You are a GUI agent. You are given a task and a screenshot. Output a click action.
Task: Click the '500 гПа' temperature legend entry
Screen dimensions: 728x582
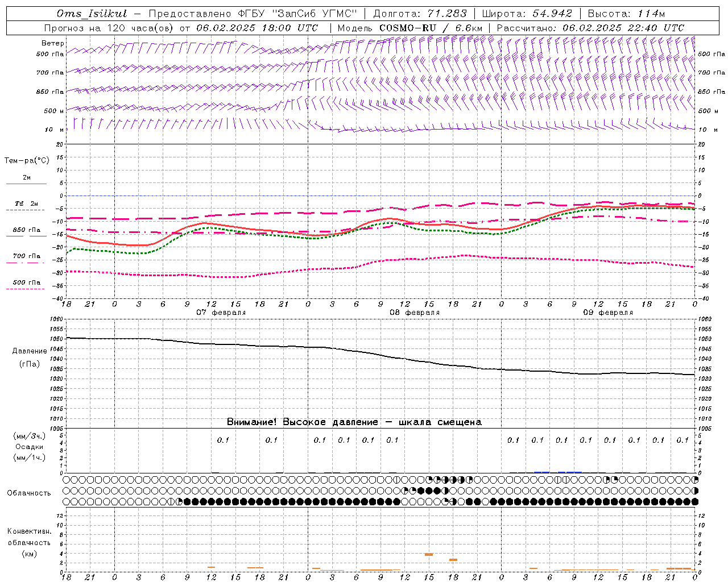point(27,282)
